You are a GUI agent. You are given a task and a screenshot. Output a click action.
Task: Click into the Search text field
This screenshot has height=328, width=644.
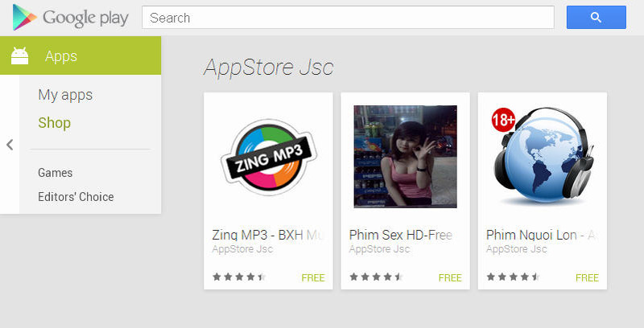pyautogui.click(x=348, y=17)
